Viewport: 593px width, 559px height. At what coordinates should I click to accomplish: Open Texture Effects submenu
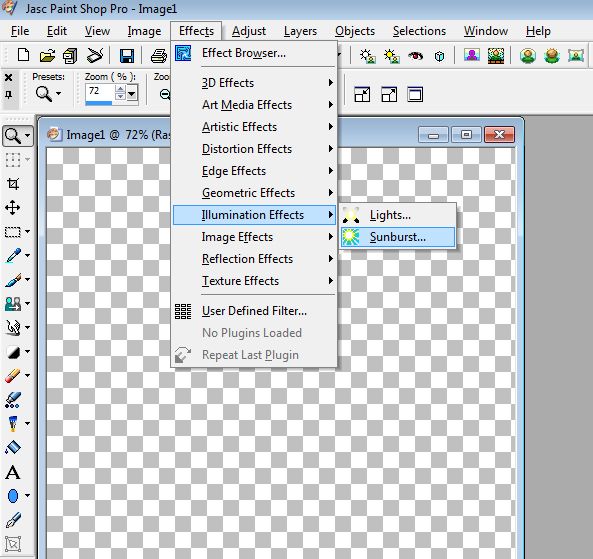(254, 281)
